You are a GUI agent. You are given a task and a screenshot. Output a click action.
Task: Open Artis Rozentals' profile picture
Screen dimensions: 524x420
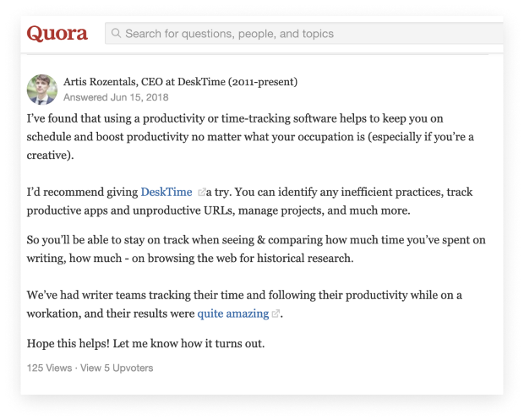pos(42,90)
